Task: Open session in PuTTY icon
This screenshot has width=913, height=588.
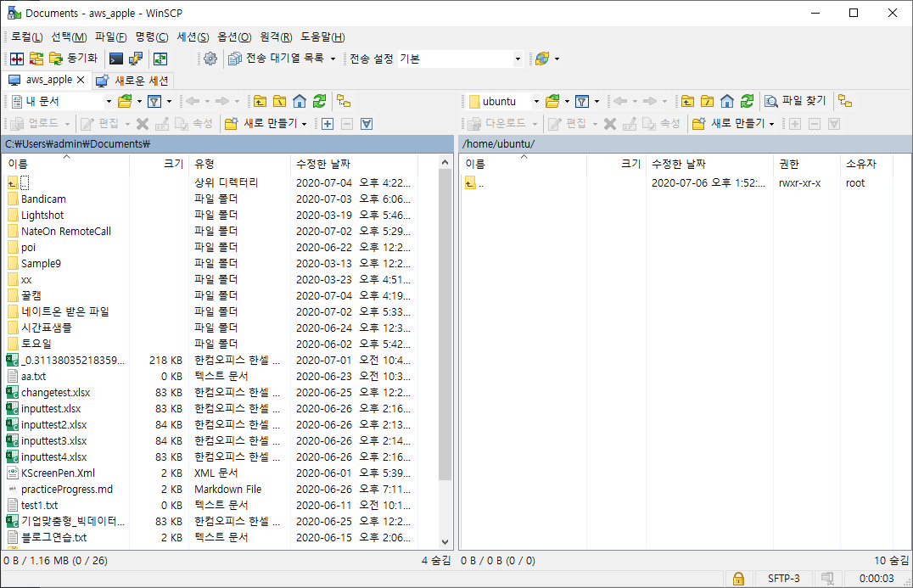Action: 136,59
